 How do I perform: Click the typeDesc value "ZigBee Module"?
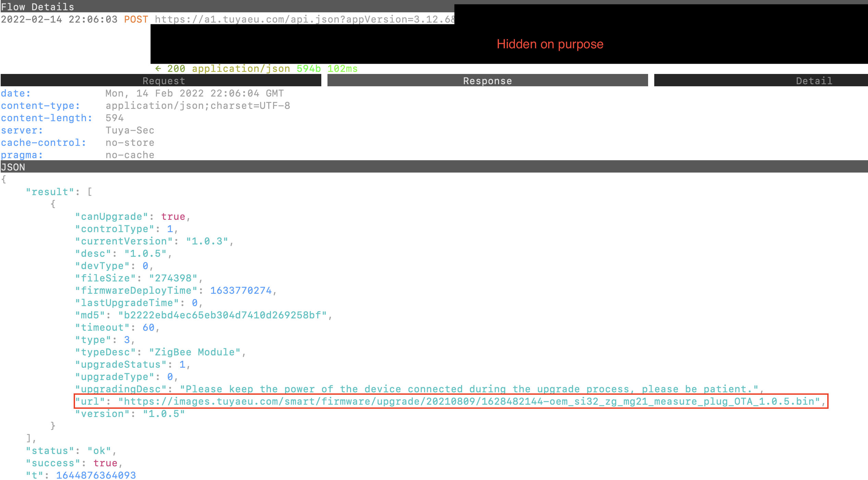coord(195,352)
